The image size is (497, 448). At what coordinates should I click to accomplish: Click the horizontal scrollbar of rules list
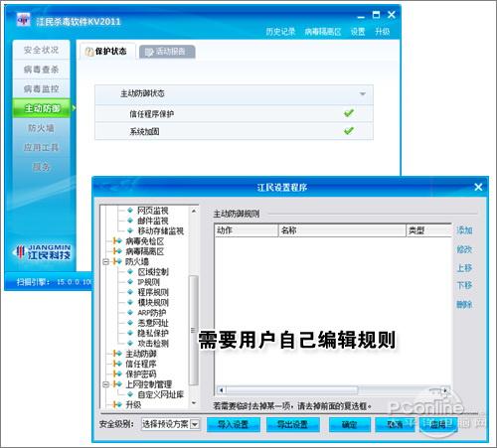(x=333, y=390)
